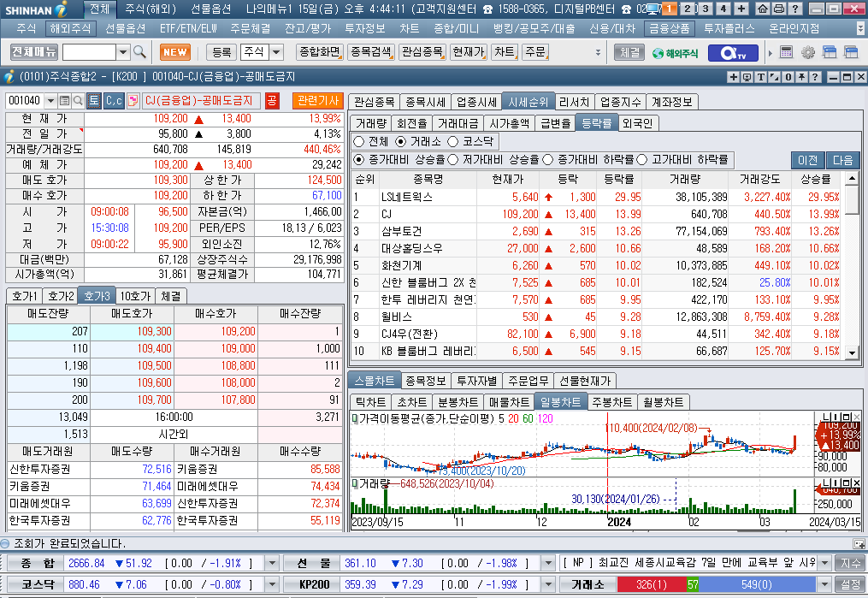
Task: Open the calculator icon in the toolbar
Action: point(786,52)
